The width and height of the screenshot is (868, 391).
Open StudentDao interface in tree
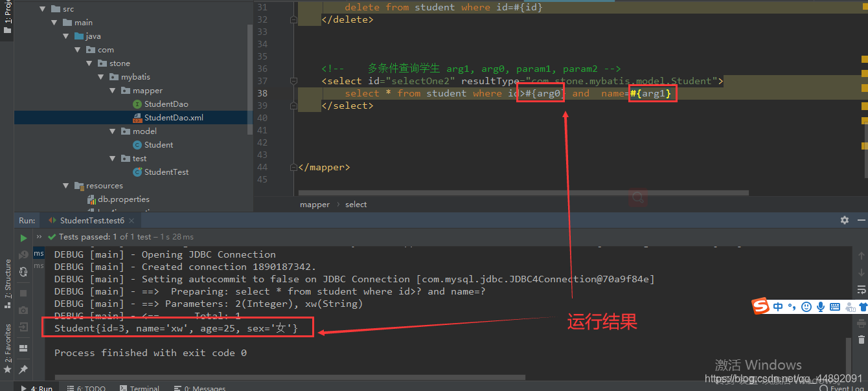pos(166,104)
